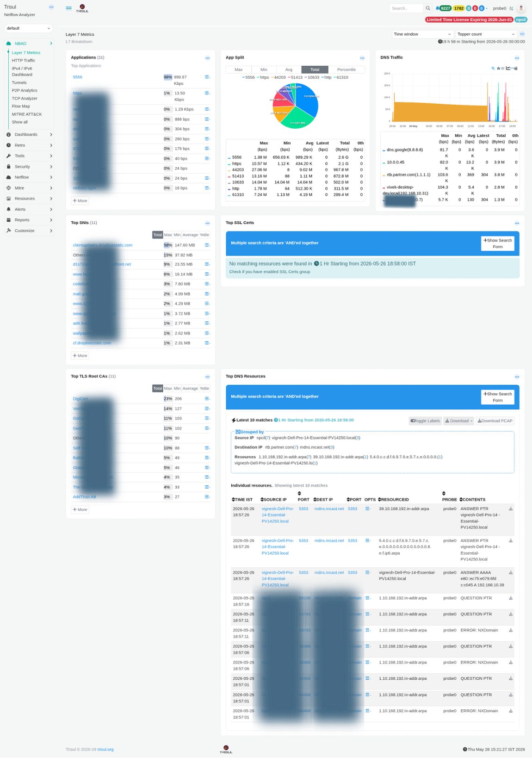The height and width of the screenshot is (758, 532).
Task: Click More under Top SNIs list
Action: (80, 356)
